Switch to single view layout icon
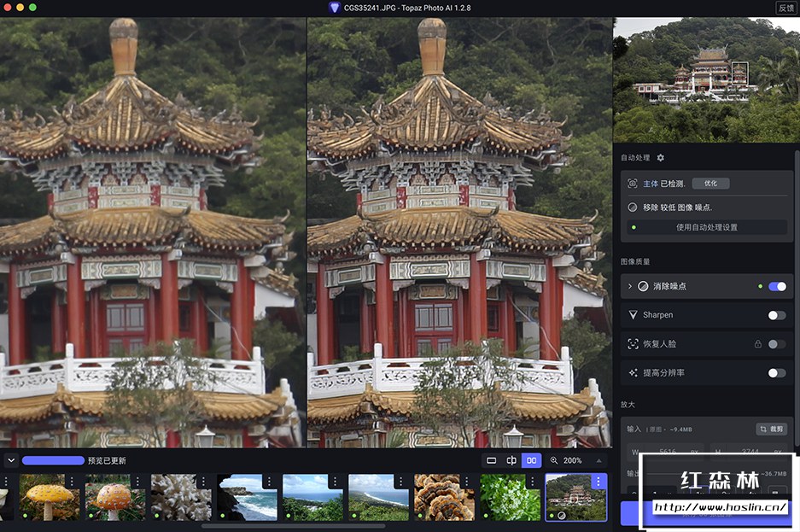Image resolution: width=800 pixels, height=532 pixels. pos(491,460)
